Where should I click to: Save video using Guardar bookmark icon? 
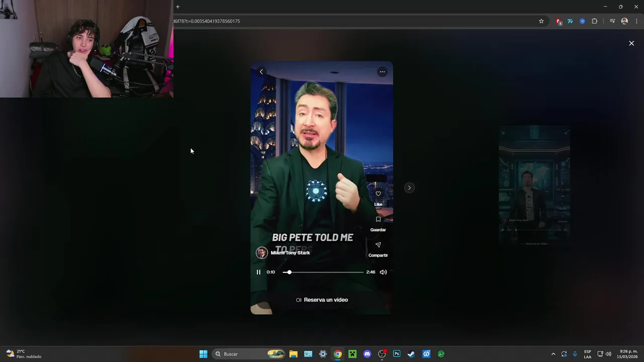[378, 219]
